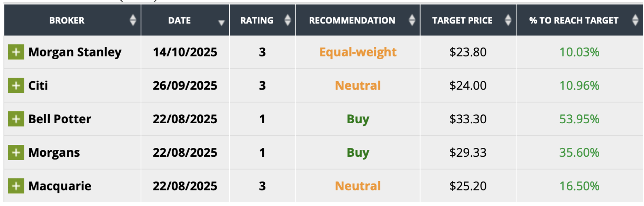Image resolution: width=644 pixels, height=206 pixels.
Task: Sort by Rating using arrows icon
Action: point(288,20)
